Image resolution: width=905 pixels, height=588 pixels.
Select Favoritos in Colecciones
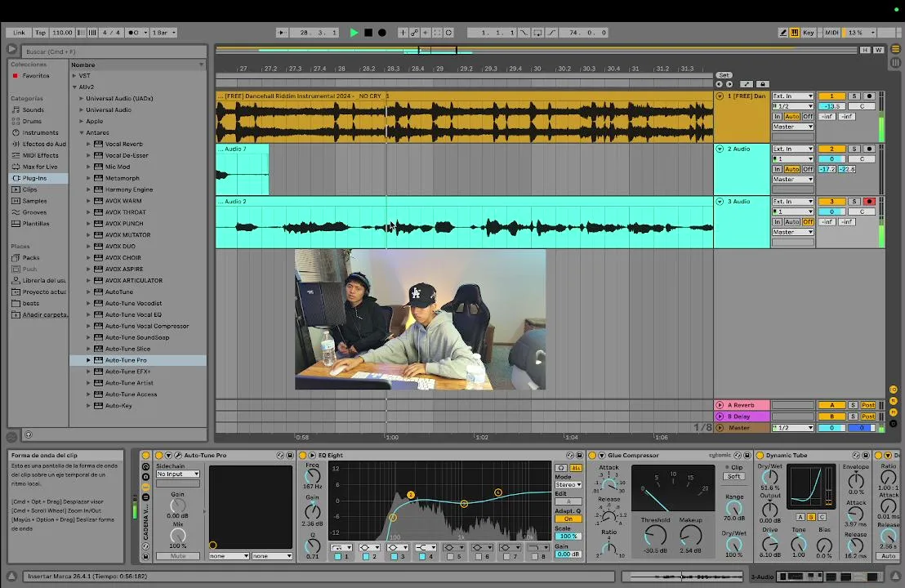(x=36, y=76)
